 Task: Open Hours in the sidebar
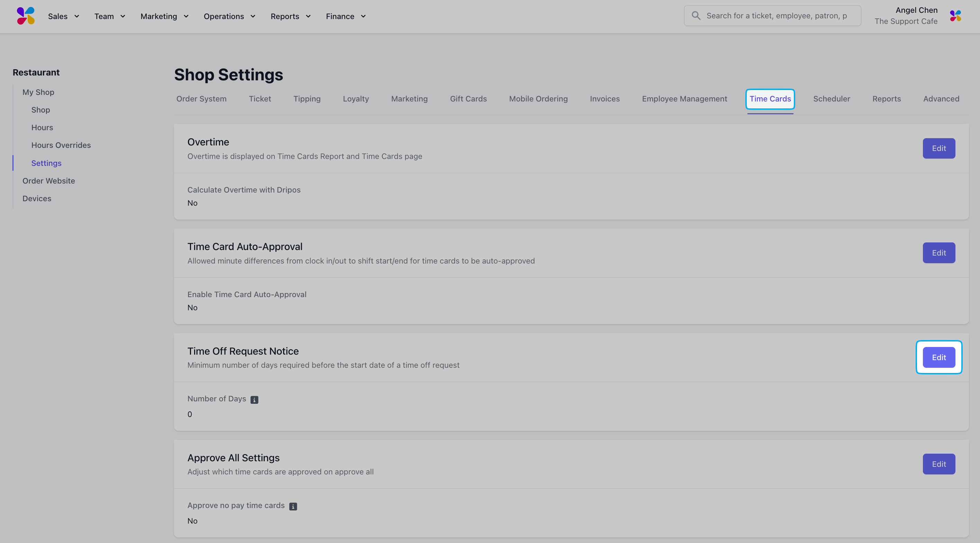pos(42,127)
